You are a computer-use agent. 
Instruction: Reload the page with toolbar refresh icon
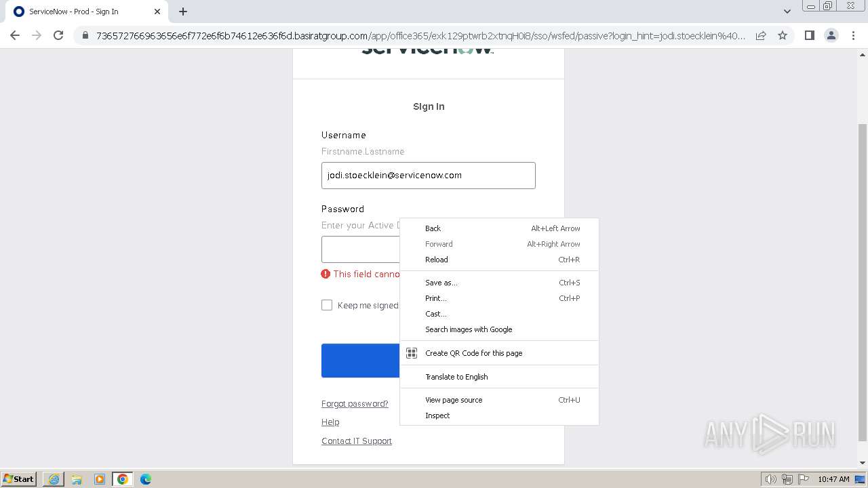point(58,35)
